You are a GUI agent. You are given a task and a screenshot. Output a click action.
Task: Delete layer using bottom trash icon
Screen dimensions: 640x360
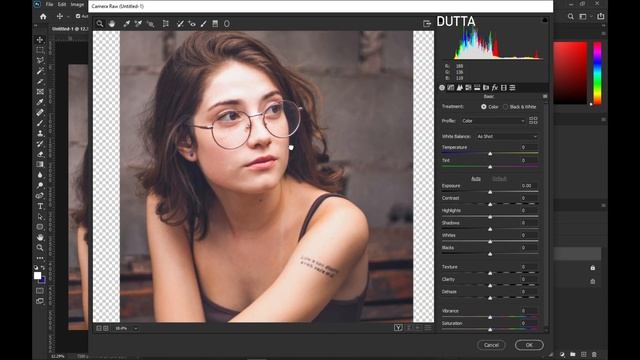[x=594, y=354]
